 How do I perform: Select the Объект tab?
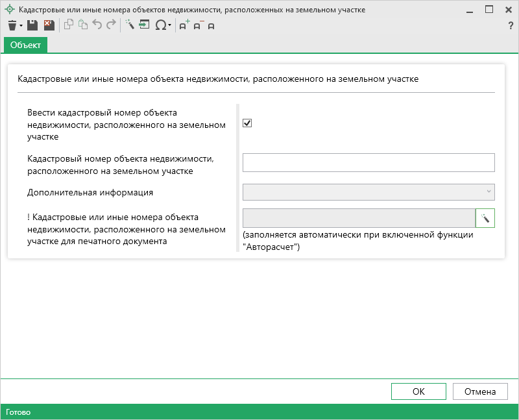point(26,44)
